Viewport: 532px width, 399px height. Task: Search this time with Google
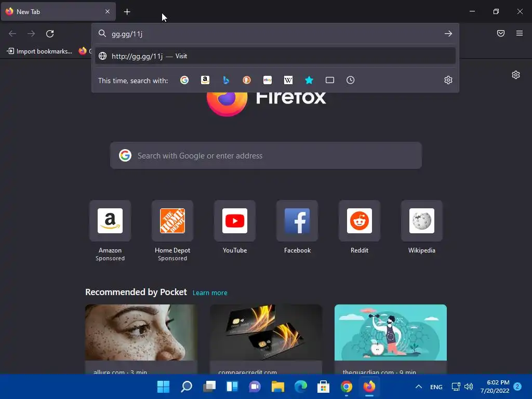coord(184,80)
